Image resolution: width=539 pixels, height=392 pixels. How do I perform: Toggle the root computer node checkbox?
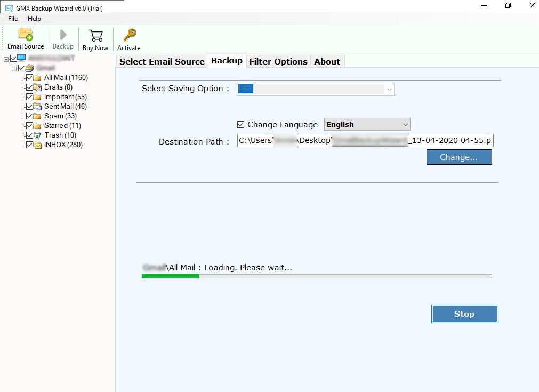point(13,58)
